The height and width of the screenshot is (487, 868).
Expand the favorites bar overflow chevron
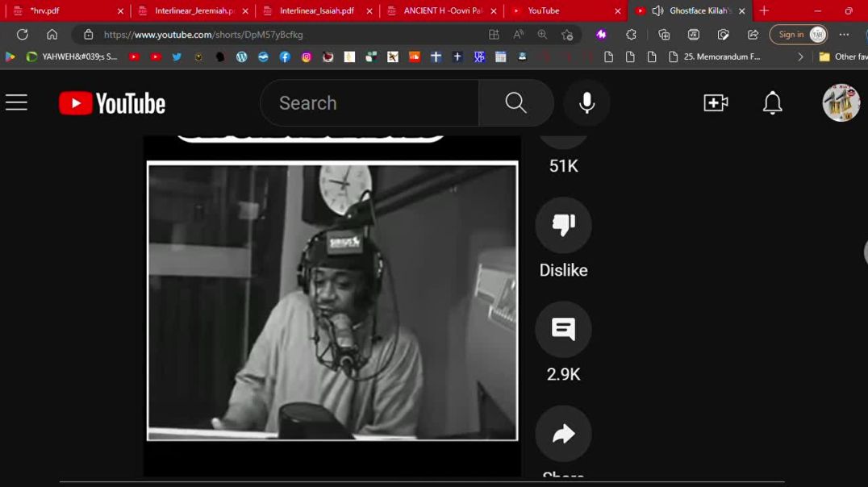tap(800, 57)
